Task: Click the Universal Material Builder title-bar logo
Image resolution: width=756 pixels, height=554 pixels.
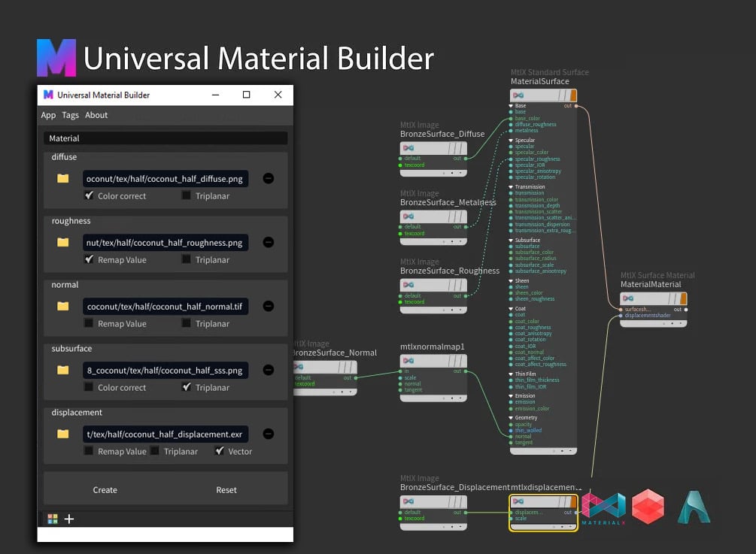Action: [48, 95]
